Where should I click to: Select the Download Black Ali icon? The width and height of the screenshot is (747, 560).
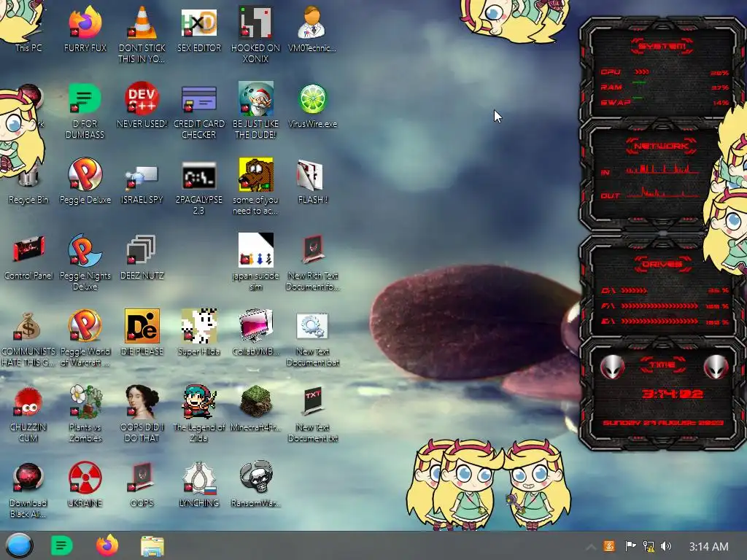[x=28, y=489]
